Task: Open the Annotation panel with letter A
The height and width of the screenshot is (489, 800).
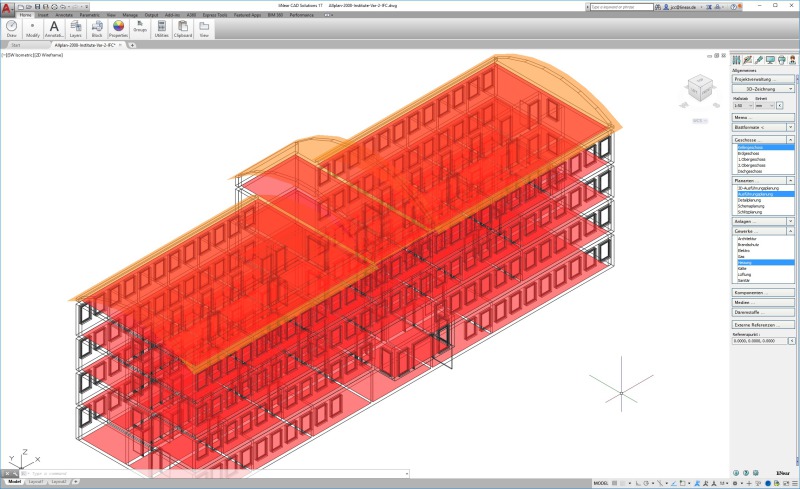Action: (54, 28)
